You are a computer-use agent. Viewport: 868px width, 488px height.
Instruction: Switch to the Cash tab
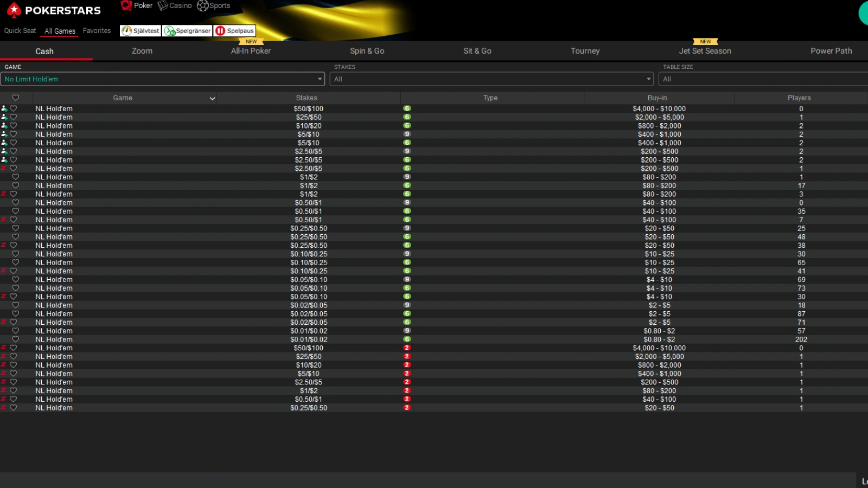point(44,52)
